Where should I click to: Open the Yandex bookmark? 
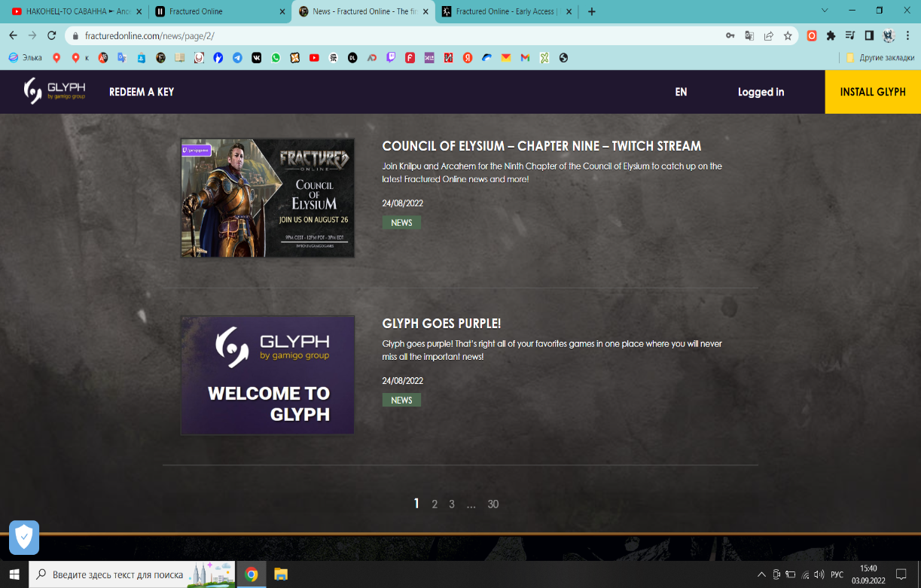[468, 57]
